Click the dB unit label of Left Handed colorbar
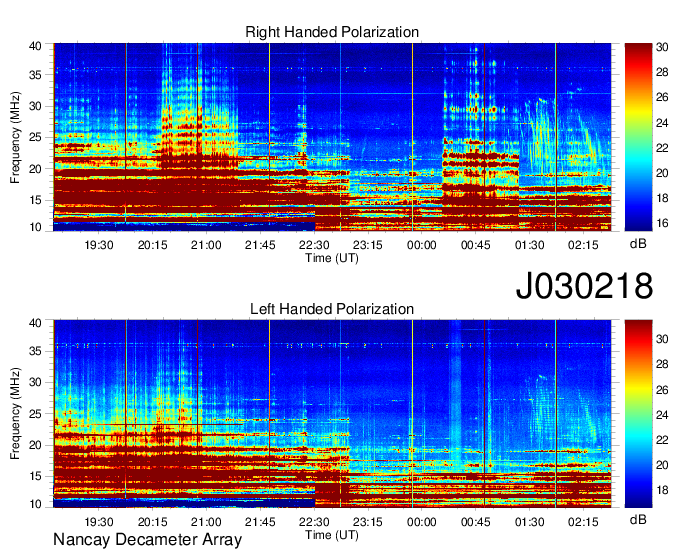 pyautogui.click(x=638, y=519)
